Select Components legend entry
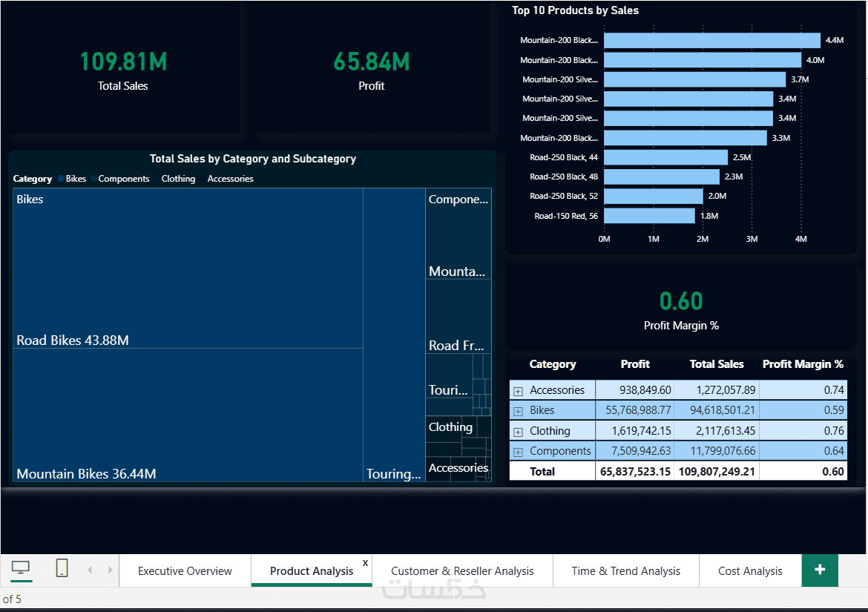868x612 pixels. point(123,179)
